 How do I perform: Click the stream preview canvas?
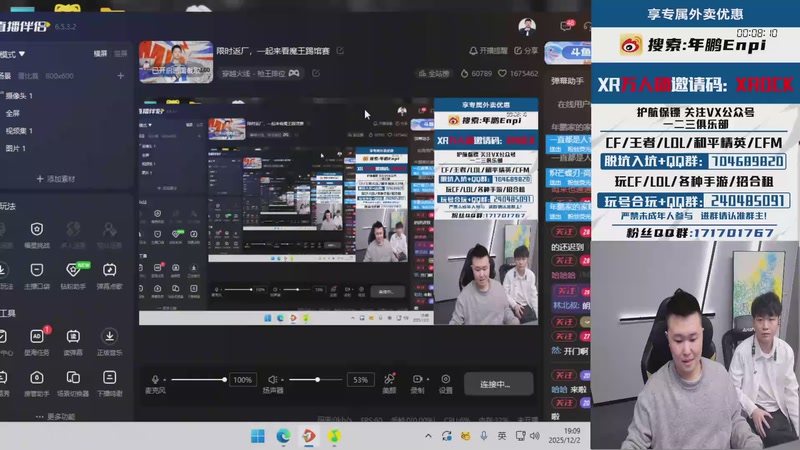click(338, 211)
